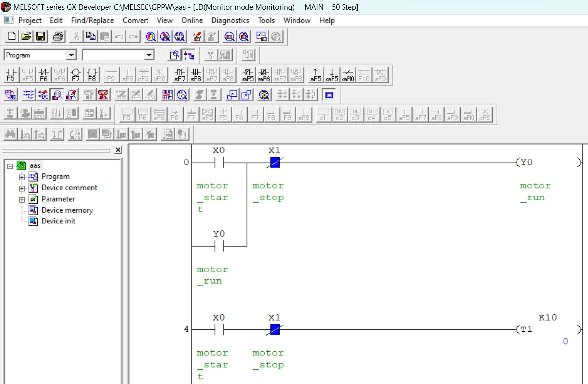Viewport: 588px width, 384px height.
Task: Open the Online menu
Action: [x=192, y=20]
